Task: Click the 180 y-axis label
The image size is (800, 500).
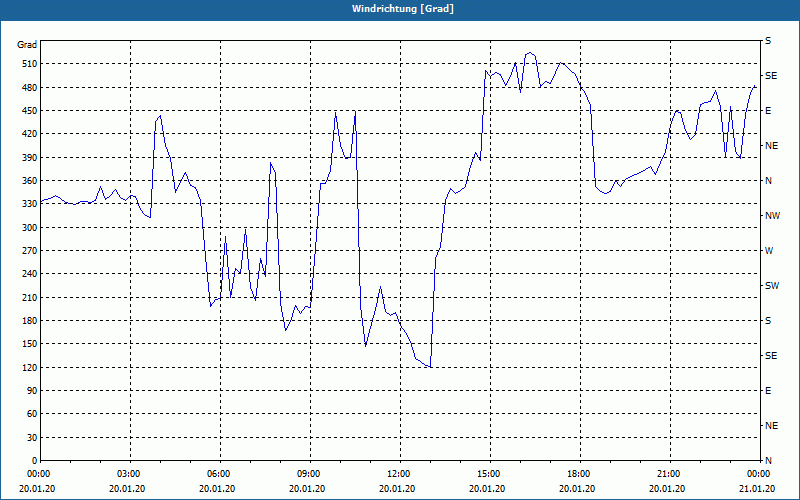Action: coord(29,321)
